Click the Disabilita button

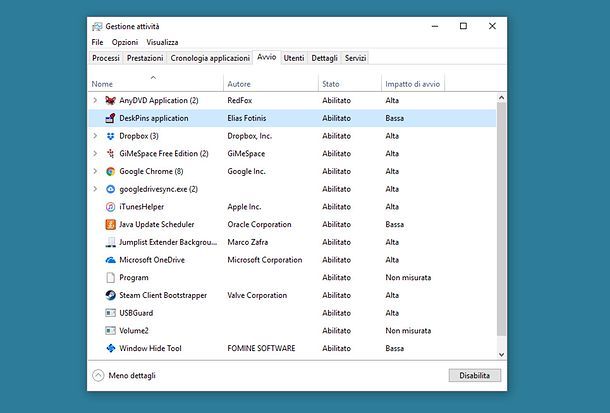click(475, 376)
